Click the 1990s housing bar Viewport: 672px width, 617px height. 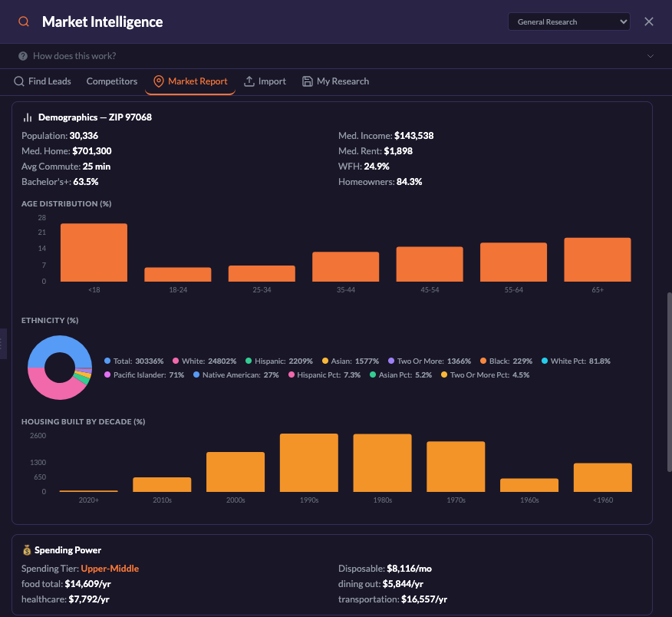point(309,463)
